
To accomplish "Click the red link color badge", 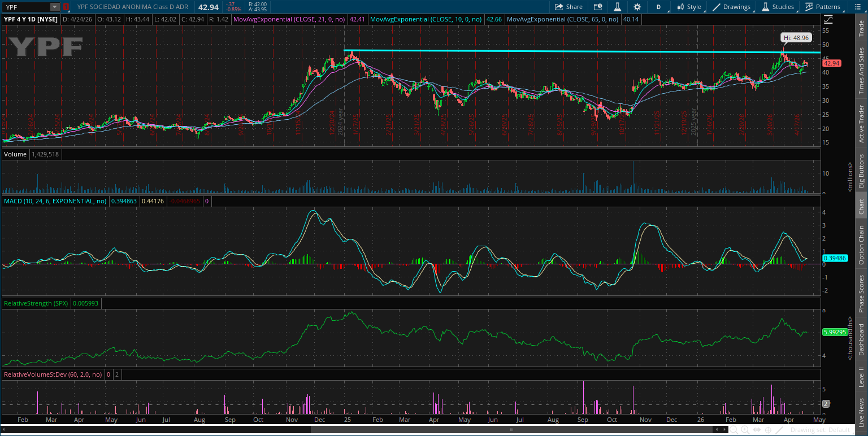I will tap(66, 7).
